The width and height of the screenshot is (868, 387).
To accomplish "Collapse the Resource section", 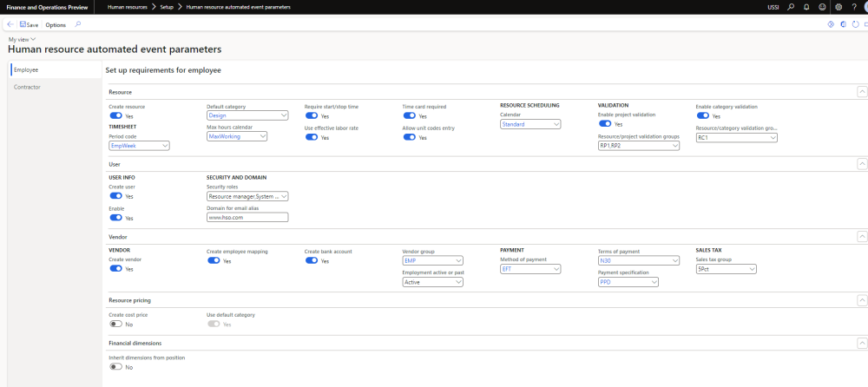I will 861,91.
